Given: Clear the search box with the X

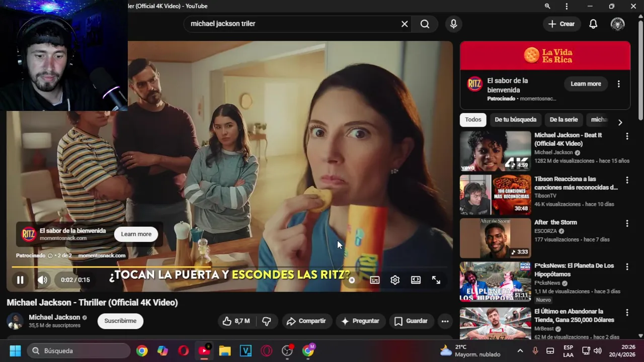Looking at the screenshot, I should [x=405, y=24].
